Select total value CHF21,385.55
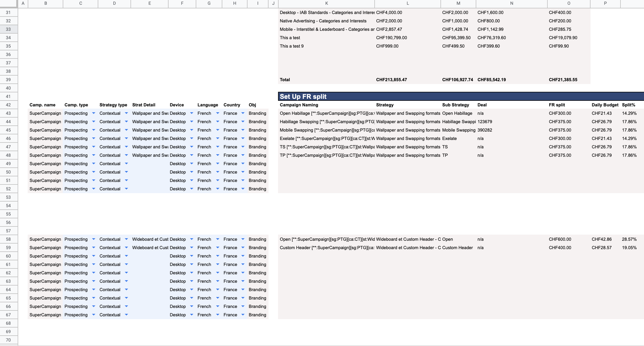The width and height of the screenshot is (644, 346). point(569,80)
